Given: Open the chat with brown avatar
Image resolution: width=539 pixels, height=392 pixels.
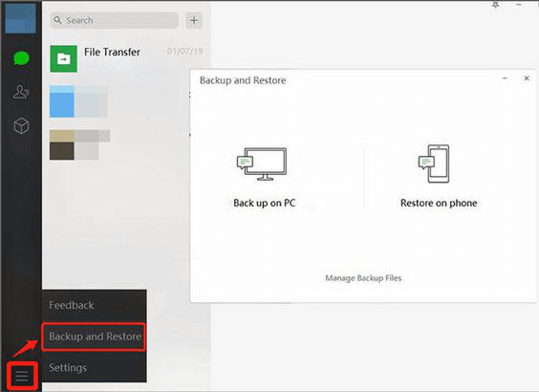Looking at the screenshot, I should 126,144.
